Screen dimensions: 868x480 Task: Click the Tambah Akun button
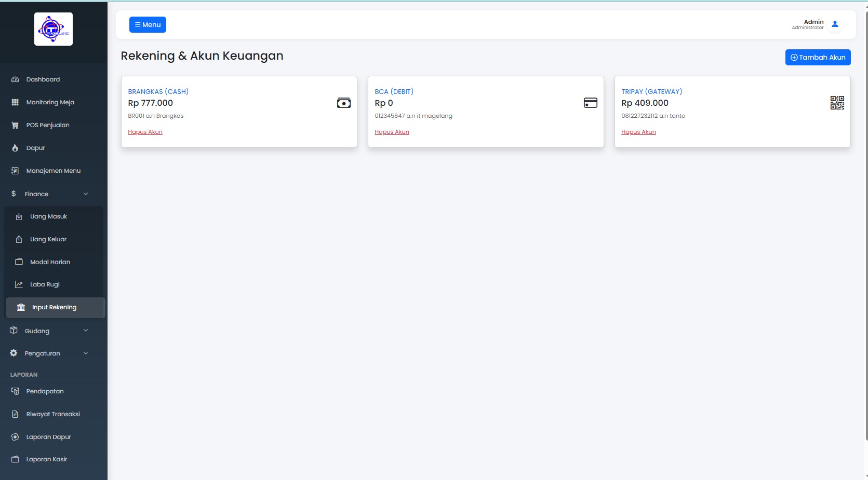[x=818, y=57]
